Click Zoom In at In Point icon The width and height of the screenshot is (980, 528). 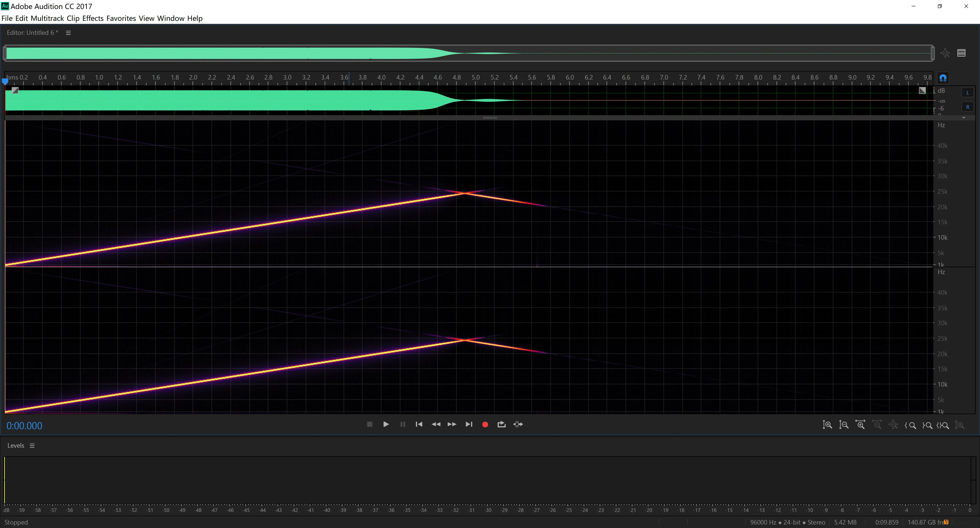click(x=910, y=425)
